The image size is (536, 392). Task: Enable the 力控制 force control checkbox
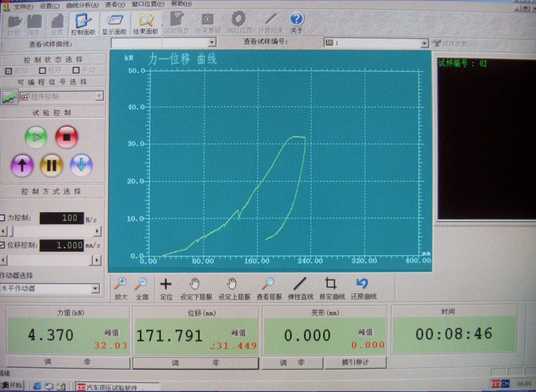[2, 218]
